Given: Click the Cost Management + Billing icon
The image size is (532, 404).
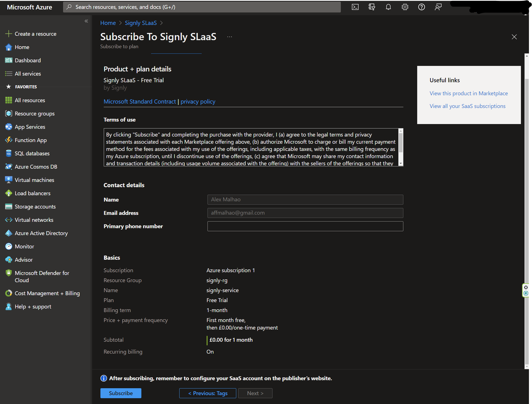Looking at the screenshot, I should tap(9, 293).
